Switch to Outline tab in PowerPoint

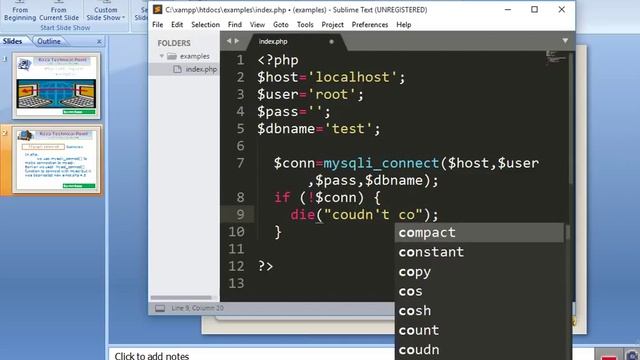(49, 41)
